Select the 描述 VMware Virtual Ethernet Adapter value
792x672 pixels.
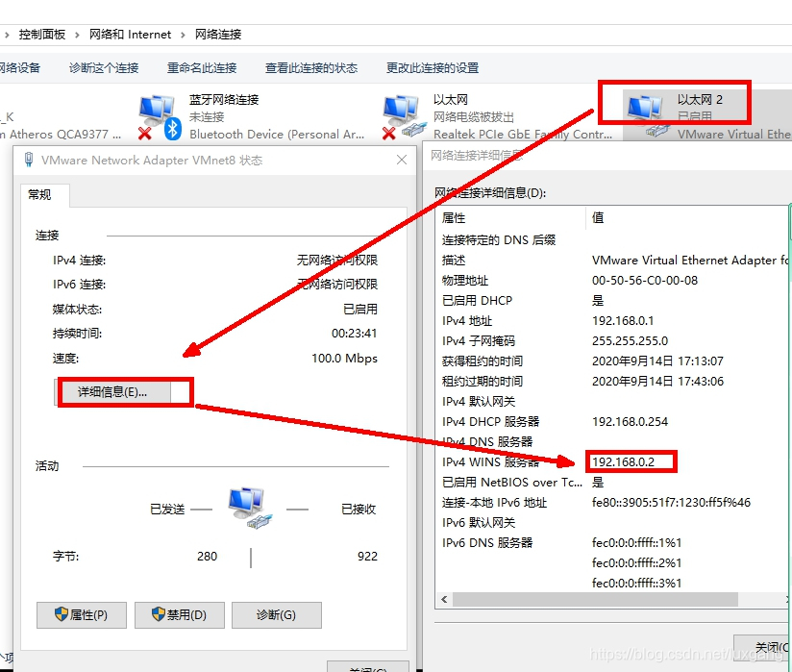tap(689, 261)
